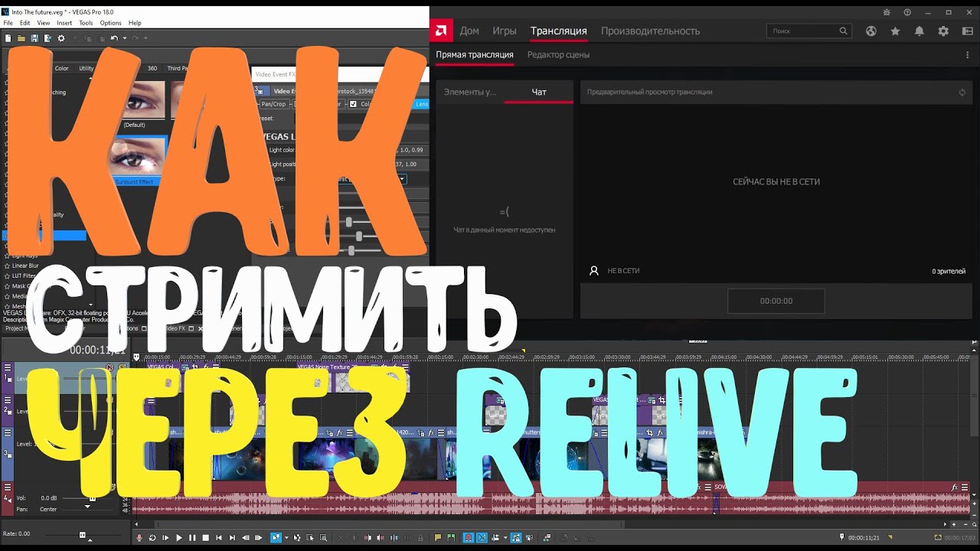Image resolution: width=980 pixels, height=551 pixels.
Task: Click the record microphone button in transport
Action: pyautogui.click(x=139, y=538)
